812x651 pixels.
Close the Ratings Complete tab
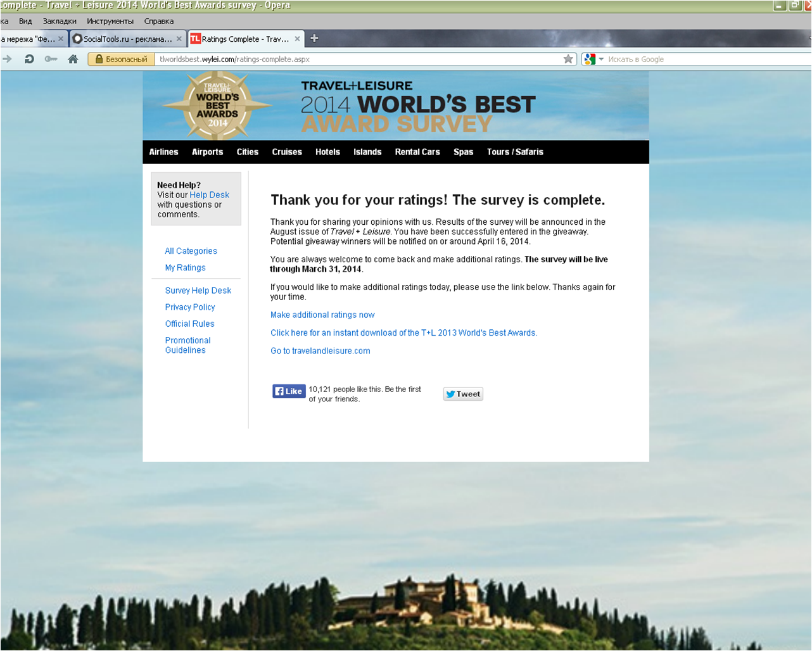(297, 39)
